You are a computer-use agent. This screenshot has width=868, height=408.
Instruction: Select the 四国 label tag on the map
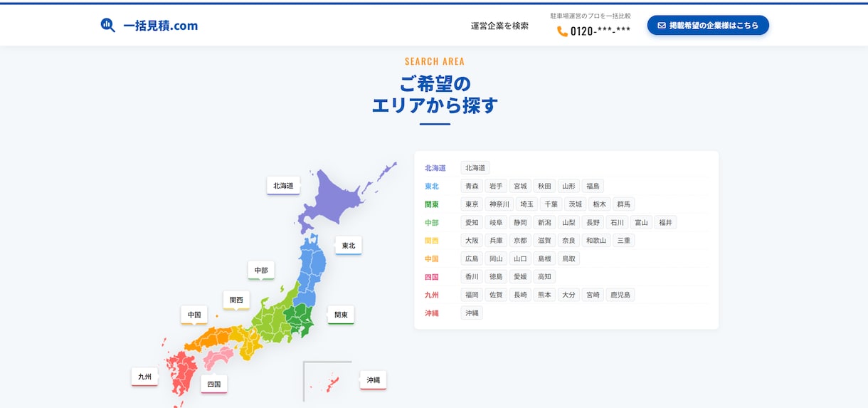[x=214, y=383]
